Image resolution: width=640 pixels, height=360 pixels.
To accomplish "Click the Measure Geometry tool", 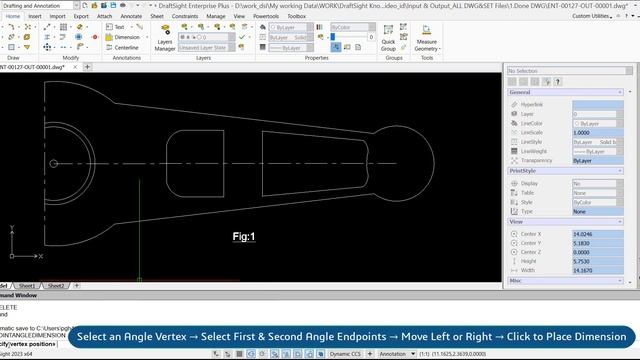I will point(427,39).
